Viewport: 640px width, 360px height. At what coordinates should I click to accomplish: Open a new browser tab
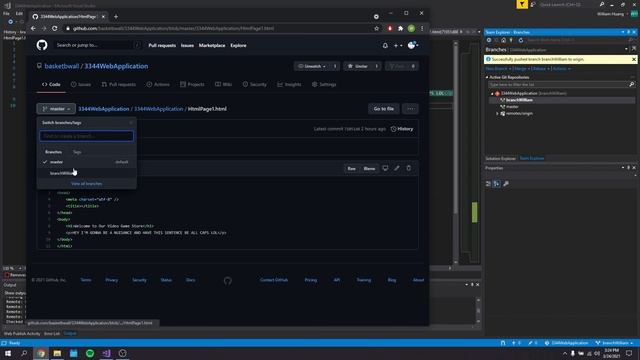point(116,16)
